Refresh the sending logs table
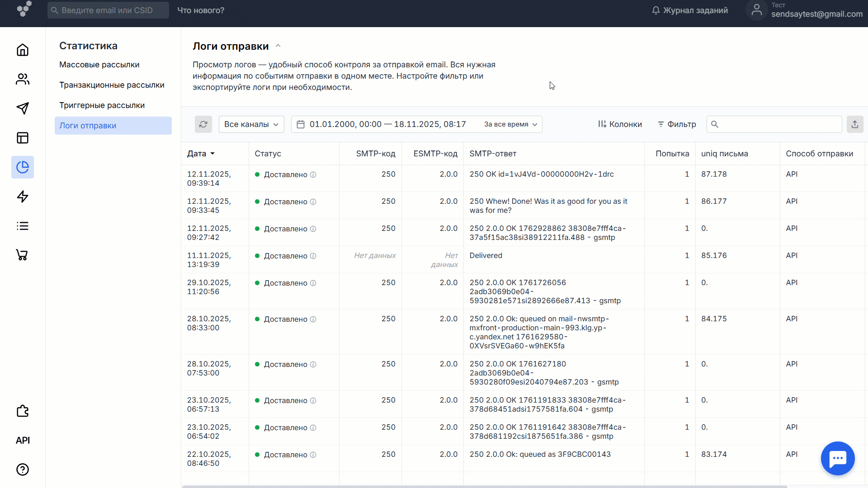 tap(203, 124)
